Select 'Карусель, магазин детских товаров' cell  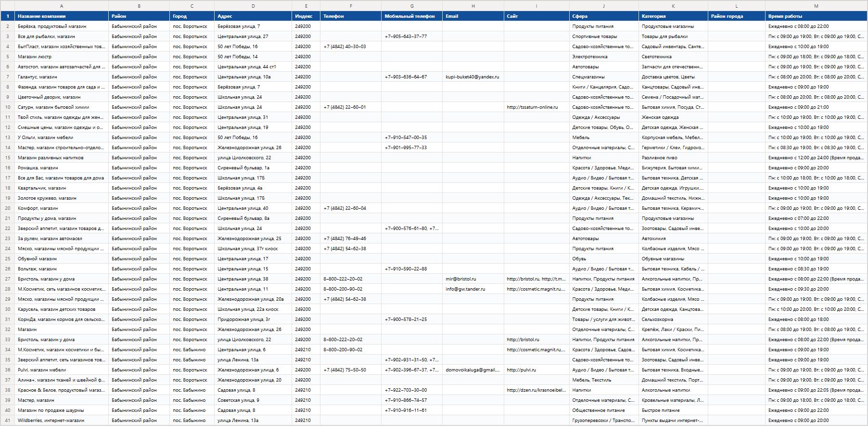pos(62,309)
